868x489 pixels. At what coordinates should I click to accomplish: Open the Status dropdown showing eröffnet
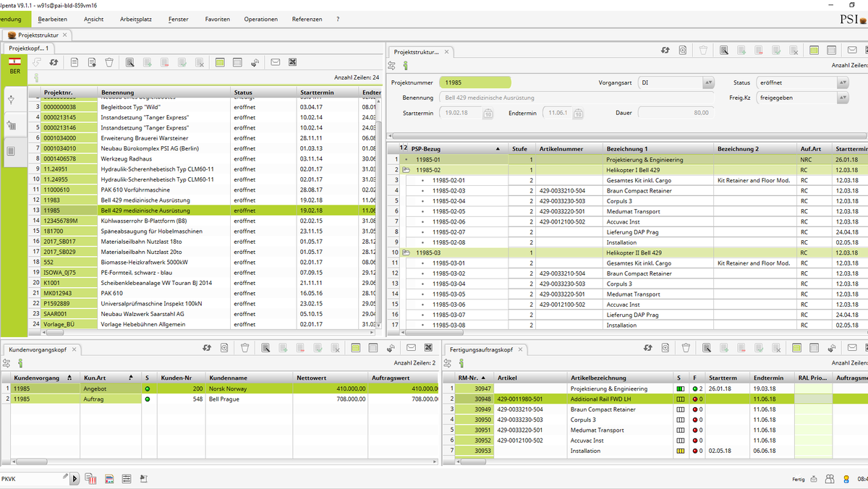842,82
